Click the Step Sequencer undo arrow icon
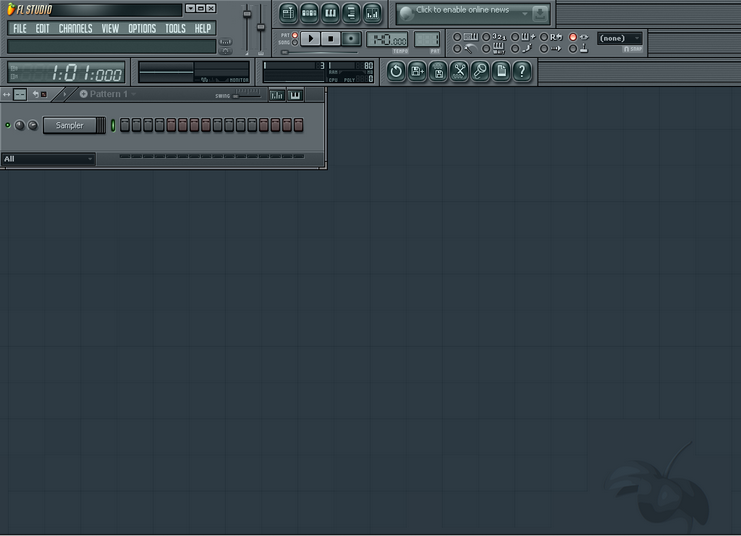741x536 pixels. (x=35, y=95)
